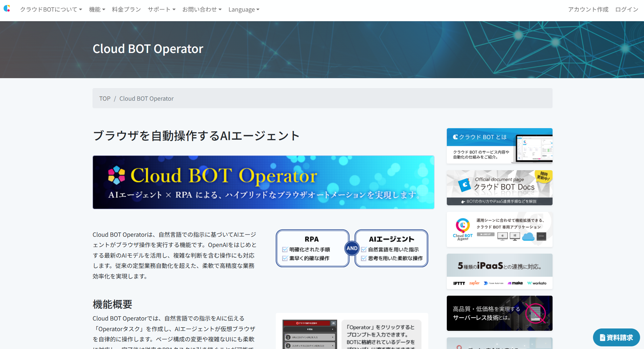Viewport: 644px width, 349px height.
Task: Click the IFTTT logo in iPaaS banner
Action: [x=459, y=283]
